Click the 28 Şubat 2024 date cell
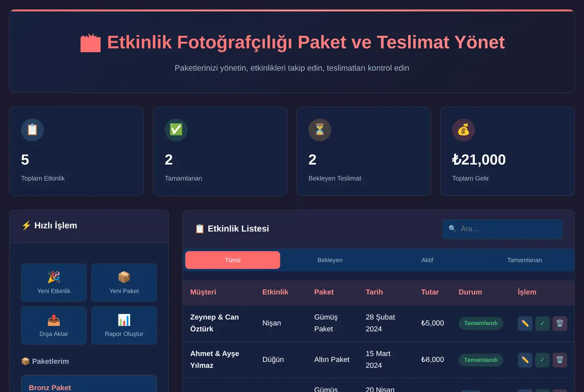 click(380, 323)
